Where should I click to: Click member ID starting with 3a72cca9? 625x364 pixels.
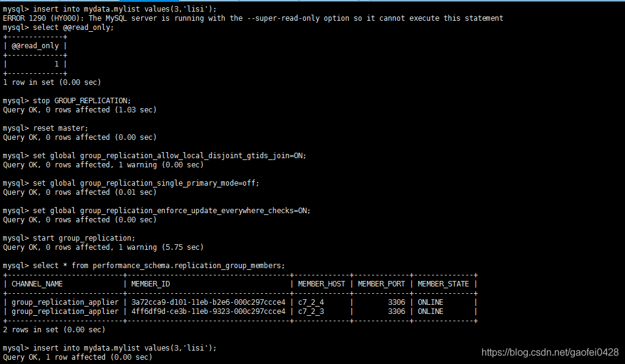(208, 302)
